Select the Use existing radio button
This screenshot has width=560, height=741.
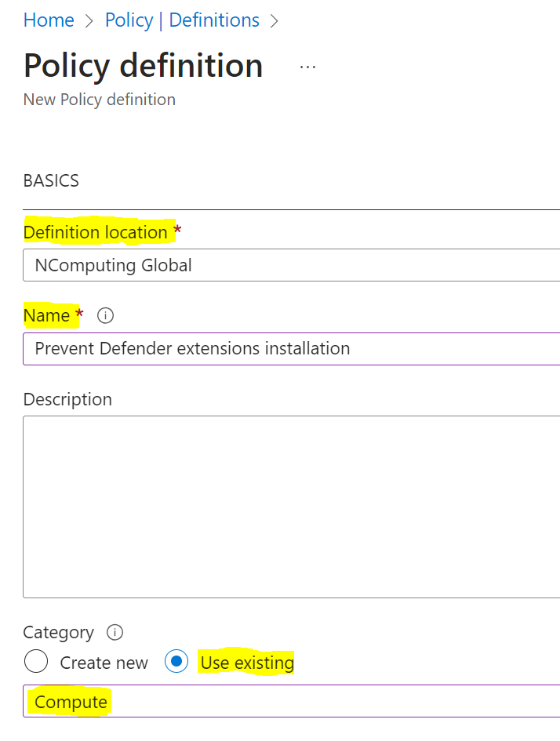pos(176,662)
